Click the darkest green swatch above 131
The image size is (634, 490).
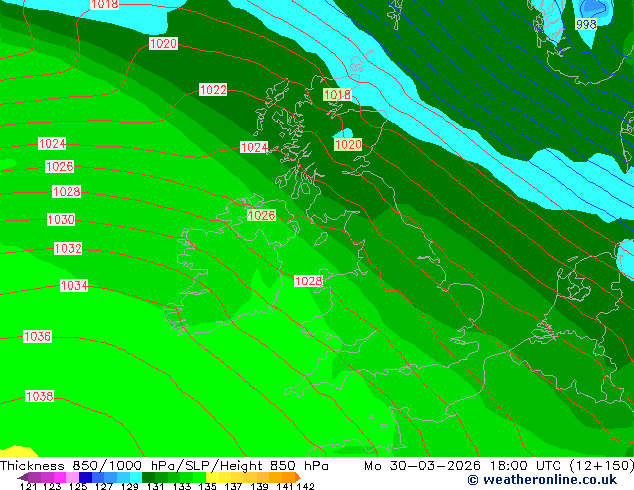coord(149,477)
